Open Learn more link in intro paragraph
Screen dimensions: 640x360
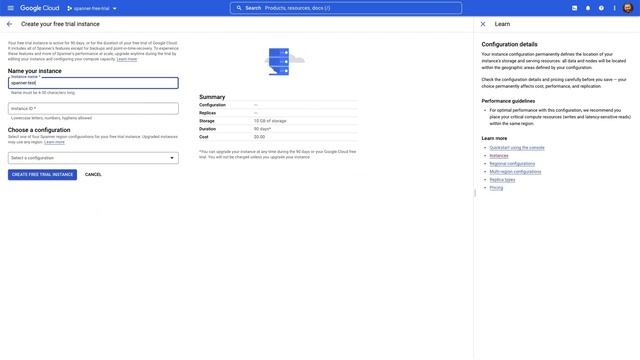click(127, 59)
